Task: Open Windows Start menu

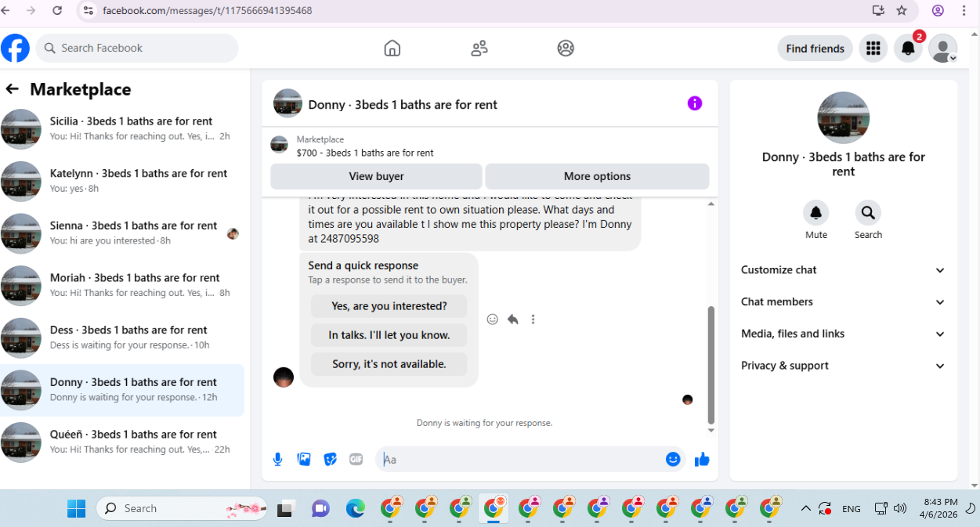Action: [x=76, y=508]
